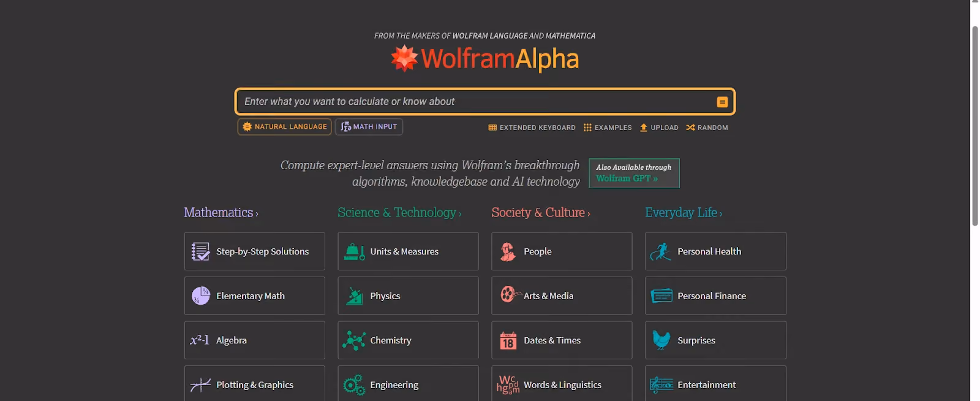Open the Step-by-Step Solutions tile
Viewport: 980px width, 401px height.
click(x=255, y=251)
